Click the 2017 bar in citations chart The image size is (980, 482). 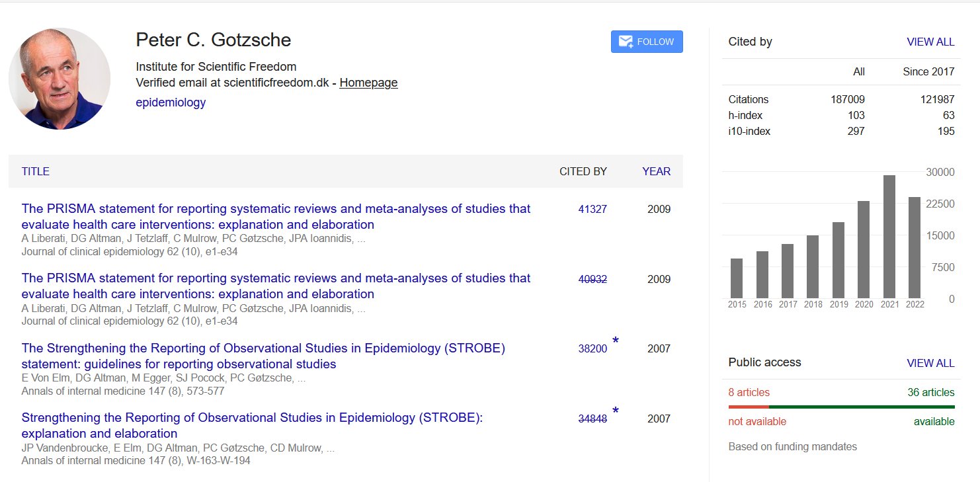(x=788, y=271)
